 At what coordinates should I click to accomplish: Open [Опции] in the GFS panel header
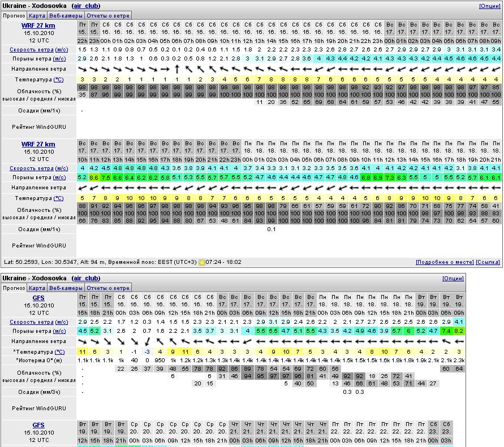(x=452, y=278)
